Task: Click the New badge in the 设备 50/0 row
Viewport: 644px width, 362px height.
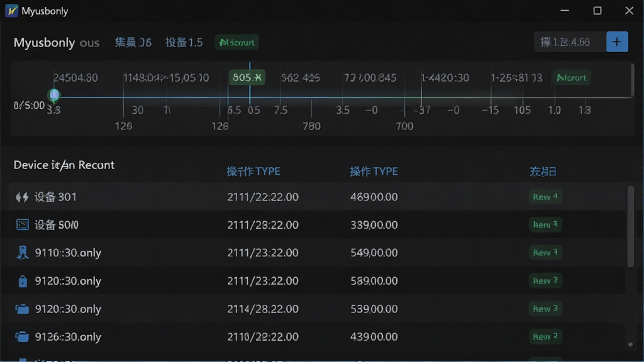Action: tap(545, 224)
